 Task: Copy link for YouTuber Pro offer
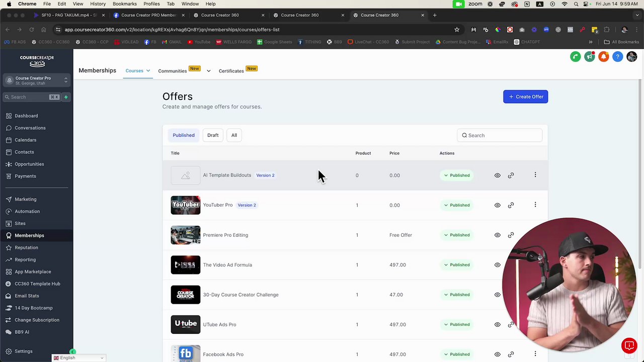pos(511,205)
